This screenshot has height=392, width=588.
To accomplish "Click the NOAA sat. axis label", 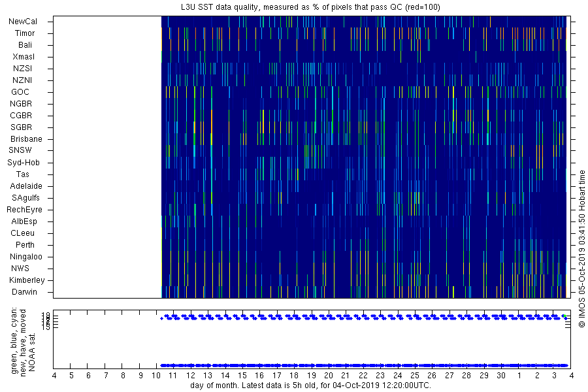I will 32,352.
